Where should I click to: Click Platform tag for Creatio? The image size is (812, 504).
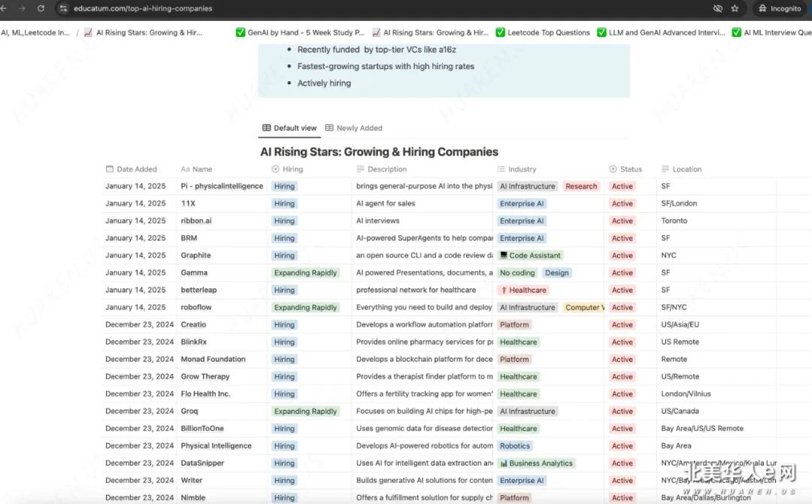pyautogui.click(x=514, y=325)
